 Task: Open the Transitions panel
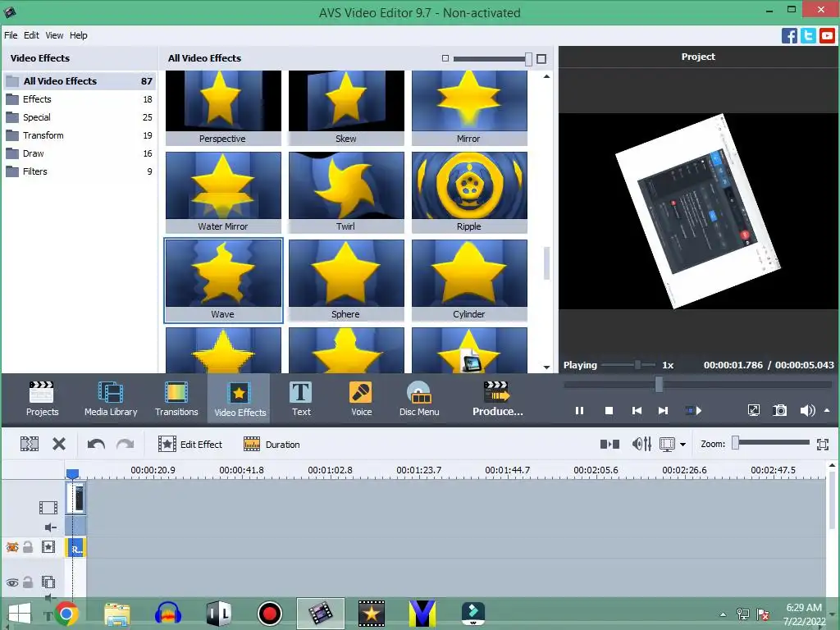[x=176, y=399]
